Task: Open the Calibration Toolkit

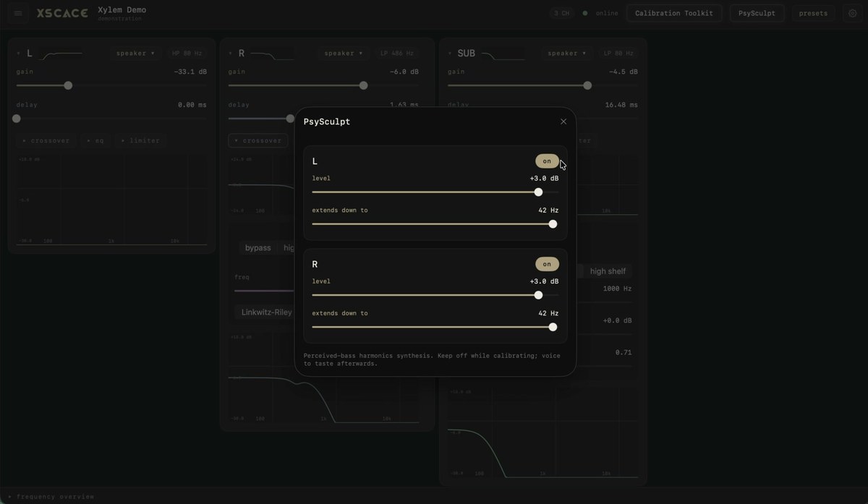Action: pyautogui.click(x=674, y=13)
